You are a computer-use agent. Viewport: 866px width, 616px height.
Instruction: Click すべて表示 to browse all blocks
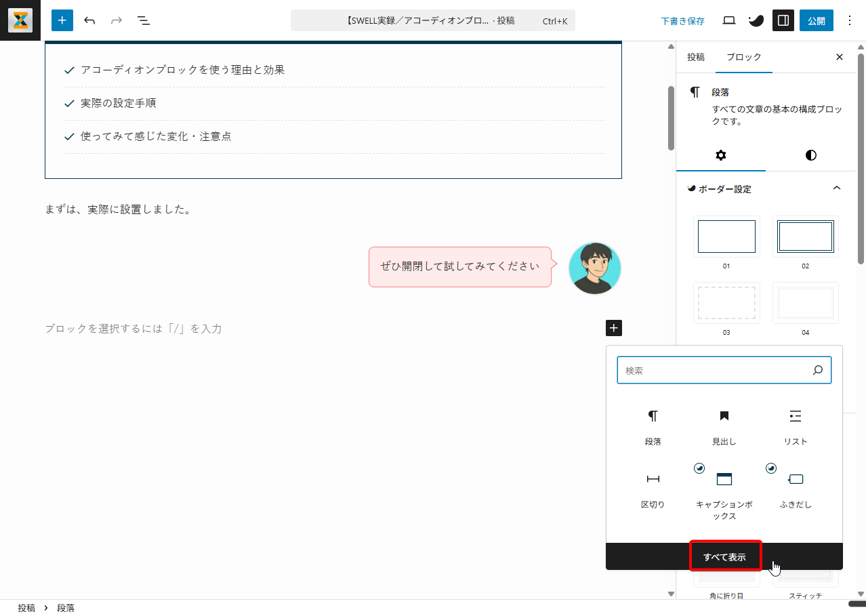tap(724, 557)
